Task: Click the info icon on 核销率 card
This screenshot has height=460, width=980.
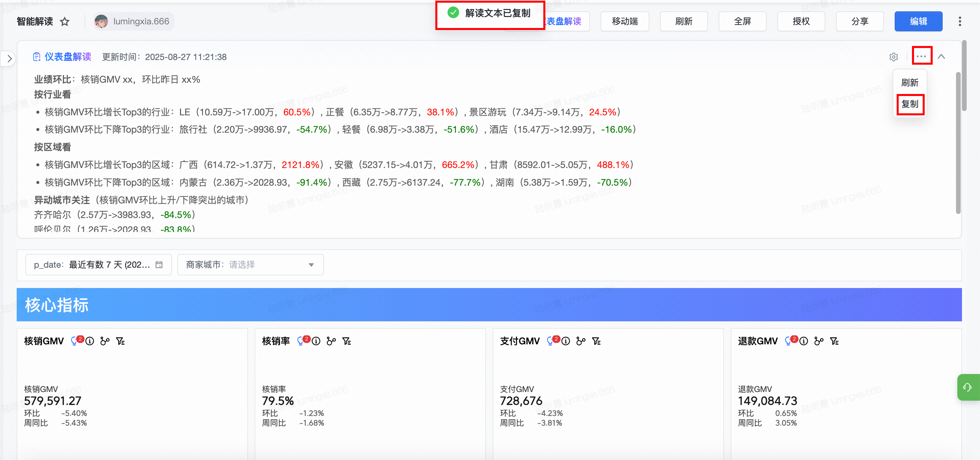Action: pyautogui.click(x=316, y=341)
